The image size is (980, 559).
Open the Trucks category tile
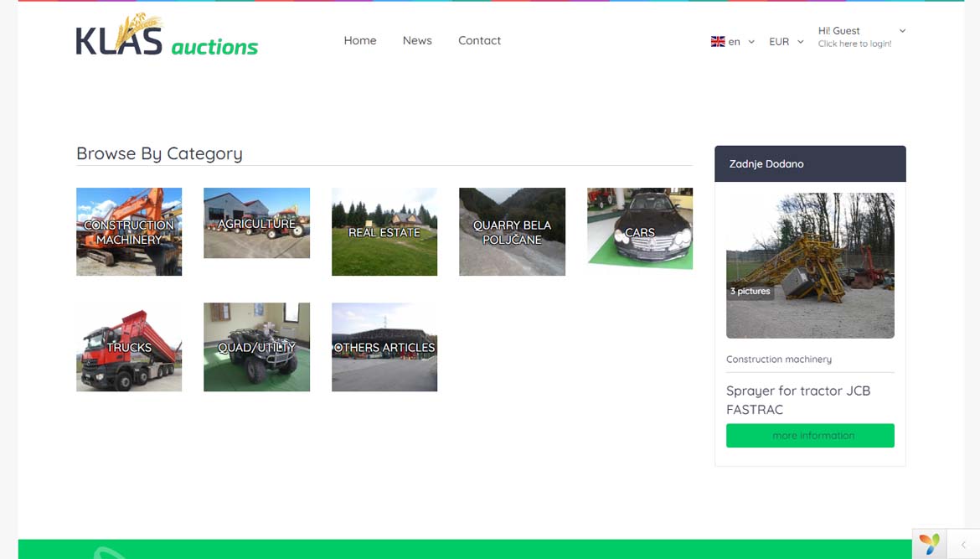[129, 347]
